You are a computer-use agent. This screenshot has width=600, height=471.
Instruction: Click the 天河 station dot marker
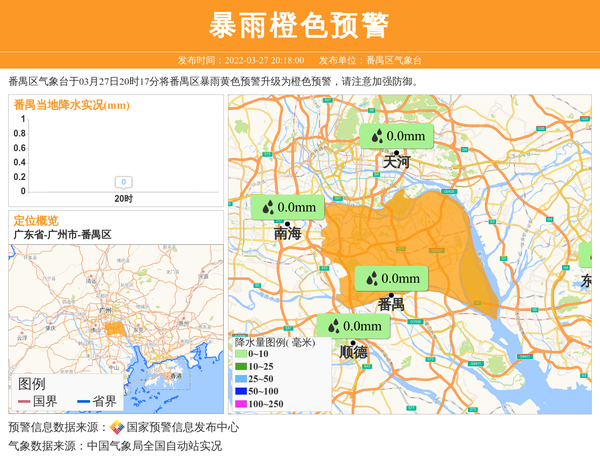click(396, 150)
